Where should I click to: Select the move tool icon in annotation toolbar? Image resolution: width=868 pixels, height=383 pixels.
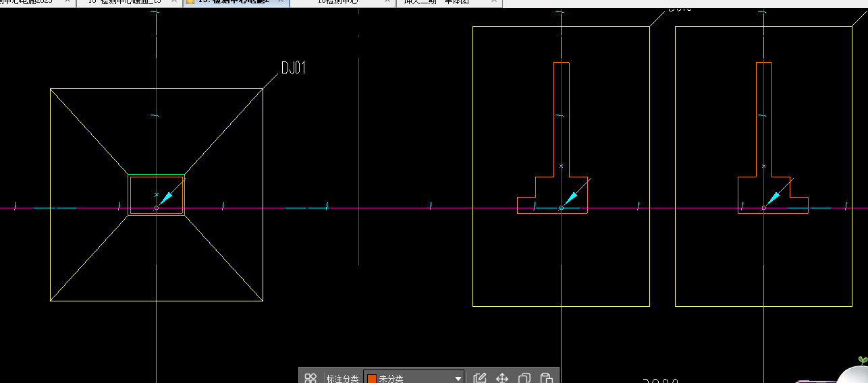pos(502,378)
